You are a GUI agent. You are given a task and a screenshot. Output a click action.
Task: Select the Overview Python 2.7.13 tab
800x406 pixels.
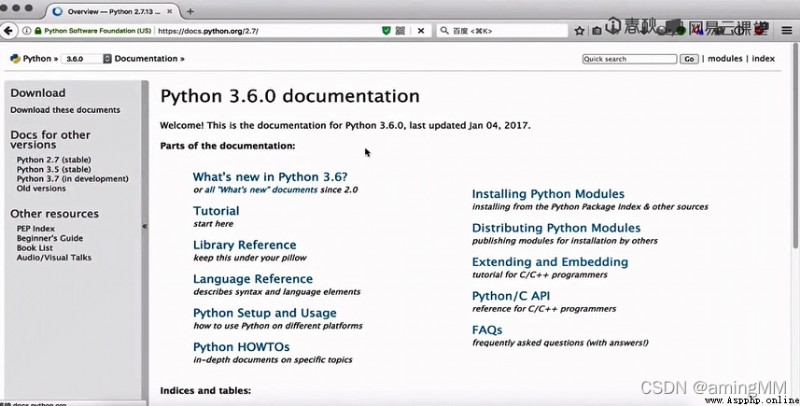pos(113,11)
